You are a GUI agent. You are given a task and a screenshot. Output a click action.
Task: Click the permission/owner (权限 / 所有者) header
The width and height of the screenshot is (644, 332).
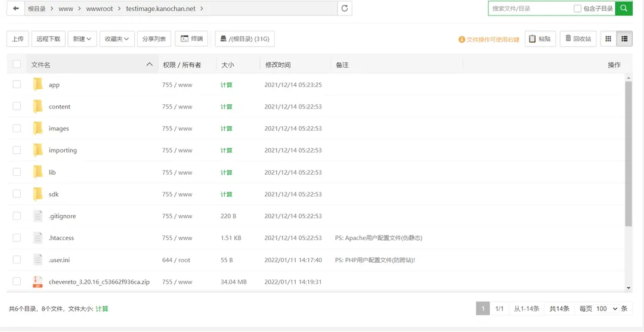click(x=182, y=65)
